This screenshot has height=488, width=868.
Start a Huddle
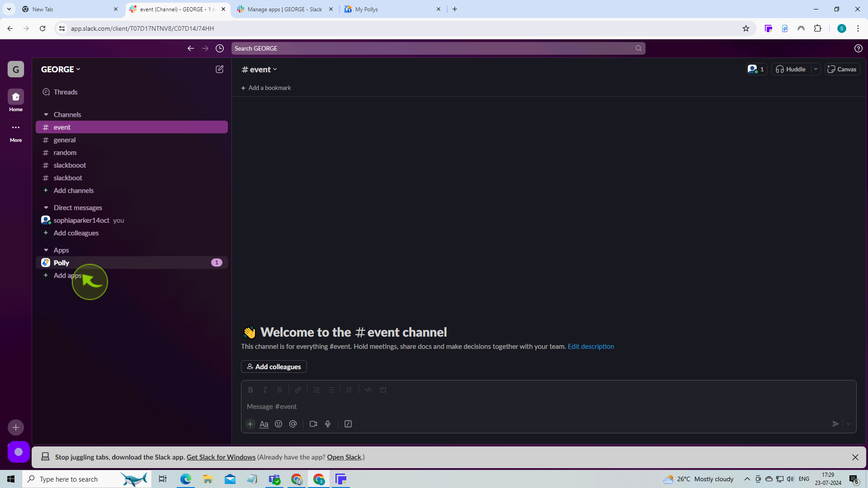pos(791,69)
